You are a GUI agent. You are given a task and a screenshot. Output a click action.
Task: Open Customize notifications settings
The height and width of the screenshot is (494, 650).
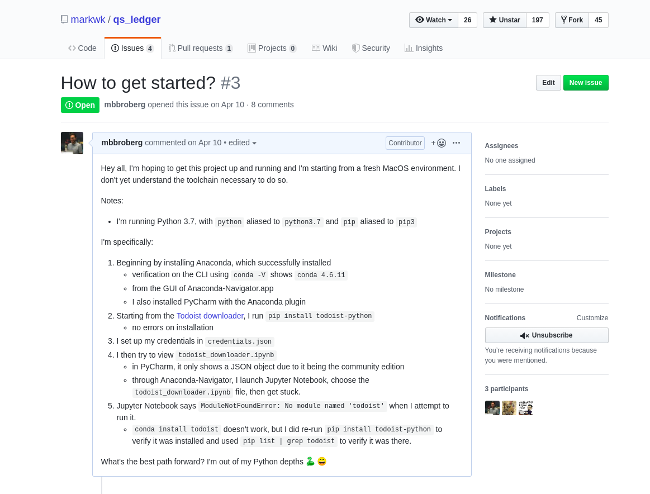click(x=592, y=317)
